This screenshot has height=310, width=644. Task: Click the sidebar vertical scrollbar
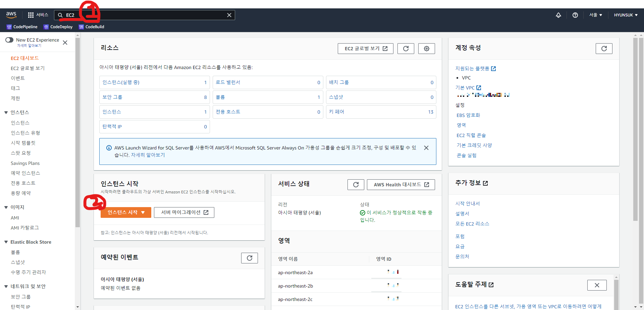(x=77, y=132)
